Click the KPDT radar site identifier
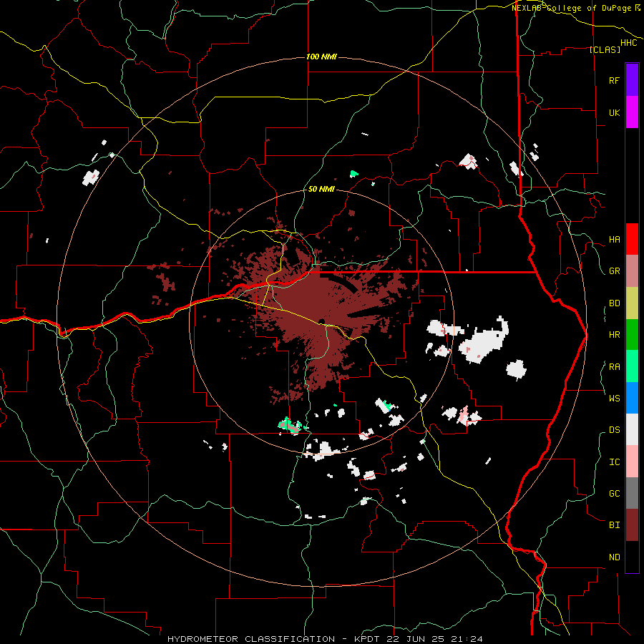This screenshot has width=644, height=644. pos(368,639)
